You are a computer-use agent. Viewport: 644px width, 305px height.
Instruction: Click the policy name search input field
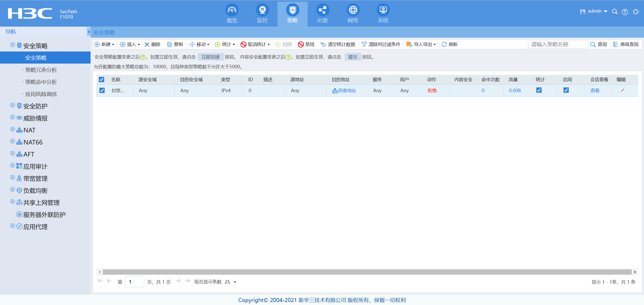(x=557, y=44)
